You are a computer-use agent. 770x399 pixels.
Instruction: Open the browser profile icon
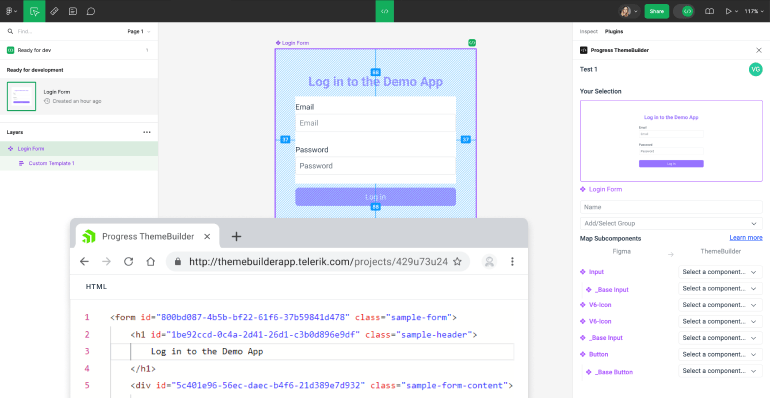[489, 262]
